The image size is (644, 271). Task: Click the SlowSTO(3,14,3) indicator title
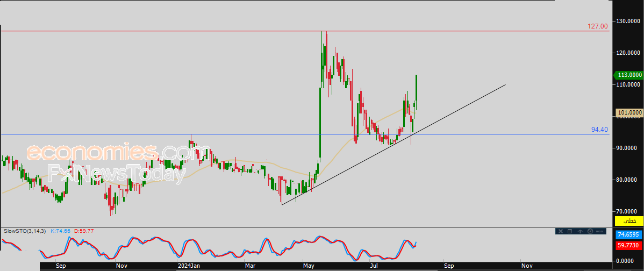pos(25,231)
